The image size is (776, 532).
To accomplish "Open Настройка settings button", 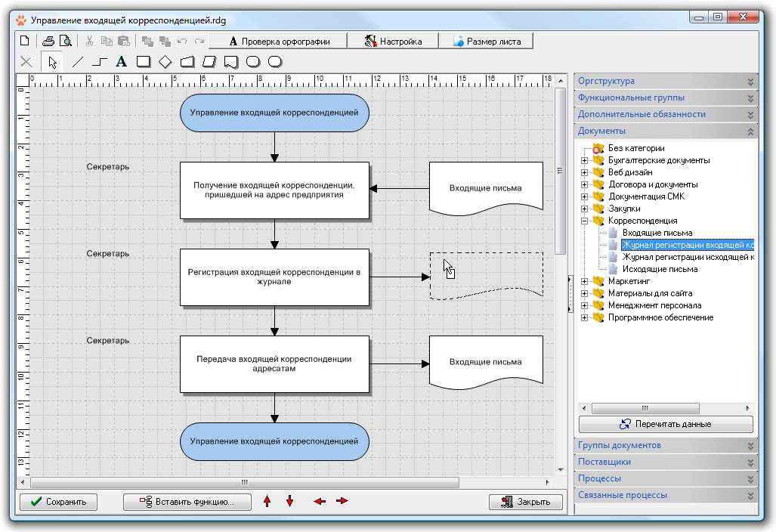I will pyautogui.click(x=393, y=41).
